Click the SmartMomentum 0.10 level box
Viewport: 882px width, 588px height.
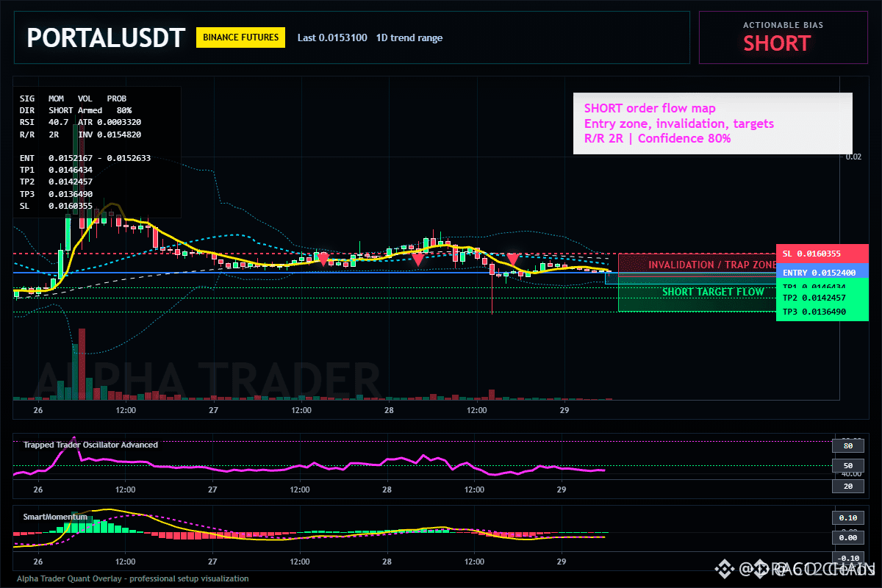[847, 517]
